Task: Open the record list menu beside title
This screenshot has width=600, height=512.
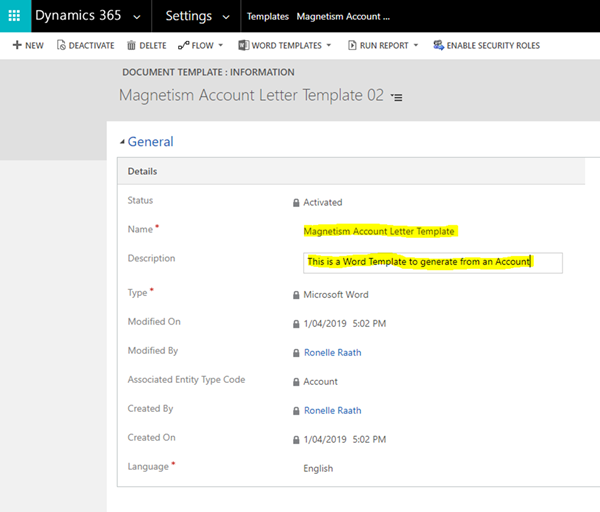Action: pyautogui.click(x=397, y=97)
